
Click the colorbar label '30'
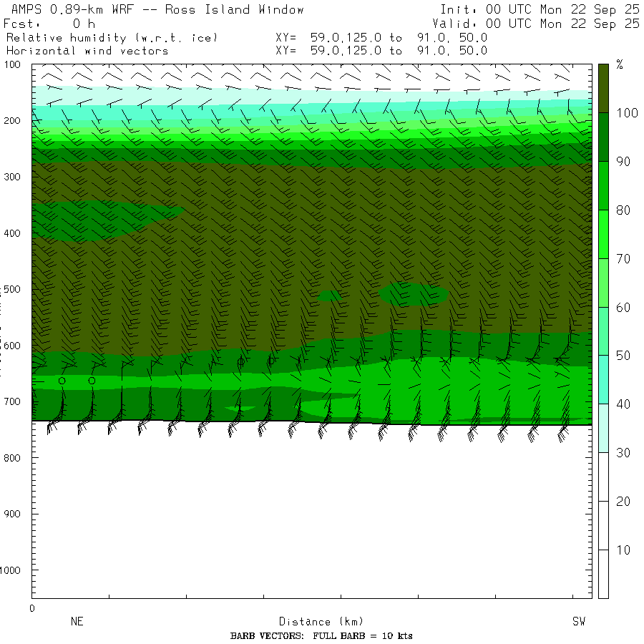623,452
